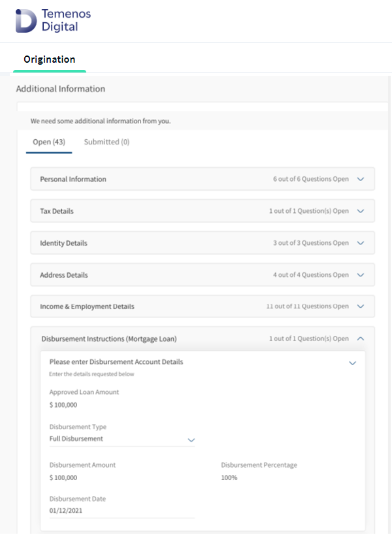
Task: Click Disbursement Instructions (Mortgage Loan) heading
Action: coord(109,338)
